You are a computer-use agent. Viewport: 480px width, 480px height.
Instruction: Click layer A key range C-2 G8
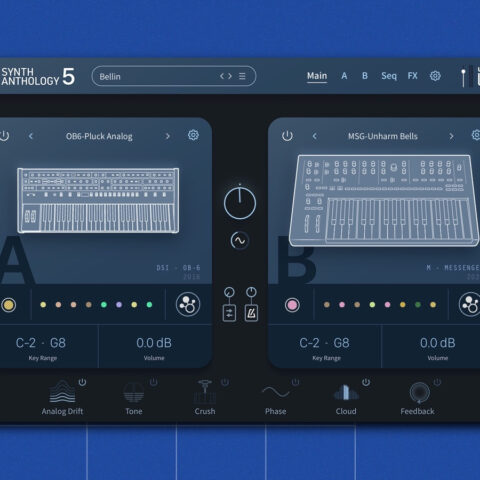coord(41,343)
